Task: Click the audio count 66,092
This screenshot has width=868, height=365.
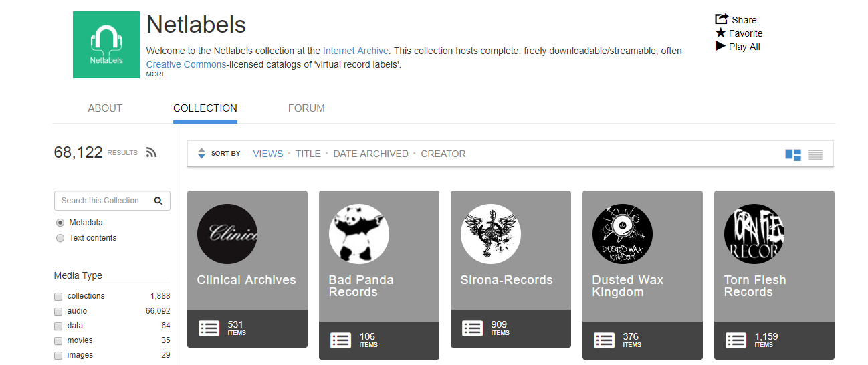Action: point(158,311)
